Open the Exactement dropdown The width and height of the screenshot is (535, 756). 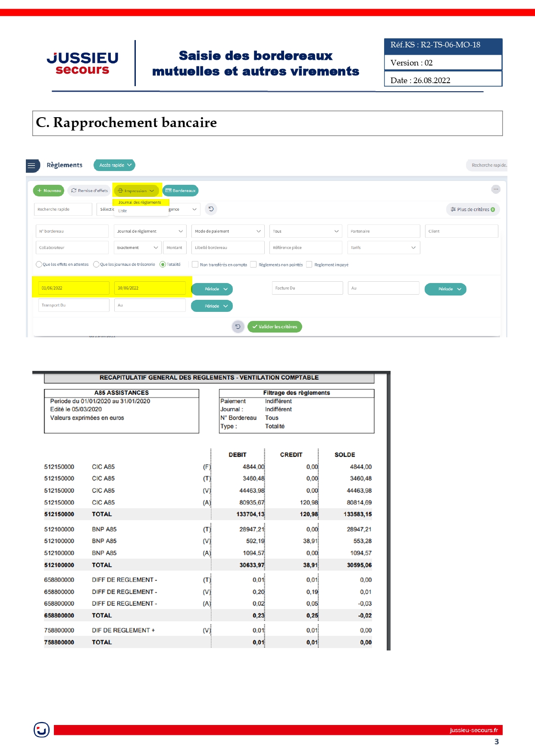138,248
